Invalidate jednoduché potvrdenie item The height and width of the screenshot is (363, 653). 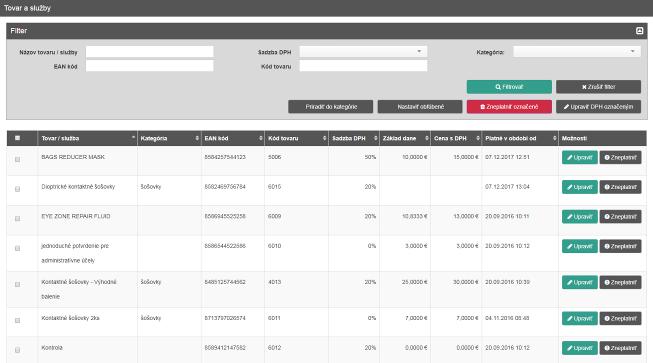click(621, 246)
